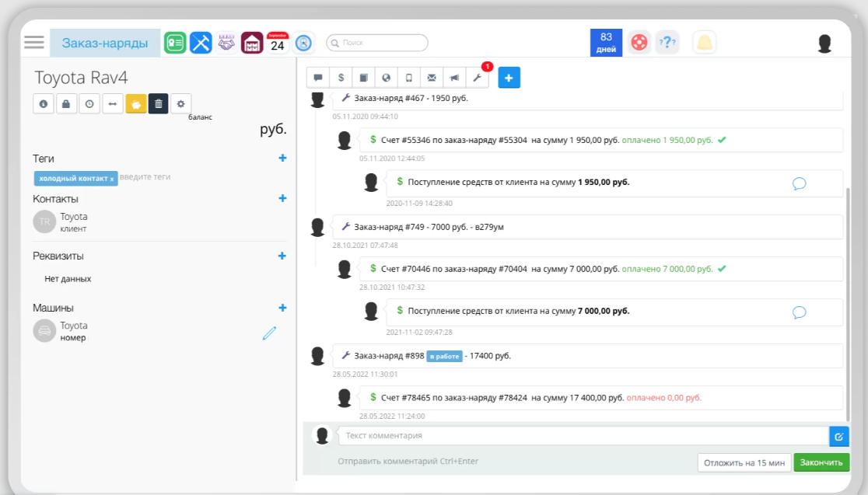
Task: Filter feed by globe icon
Action: click(387, 78)
